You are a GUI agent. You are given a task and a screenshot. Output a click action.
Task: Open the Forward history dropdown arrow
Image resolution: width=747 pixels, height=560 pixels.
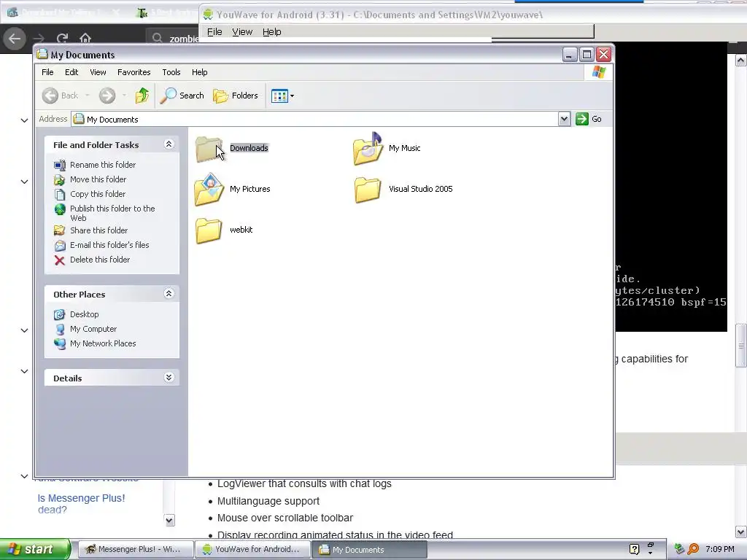124,96
